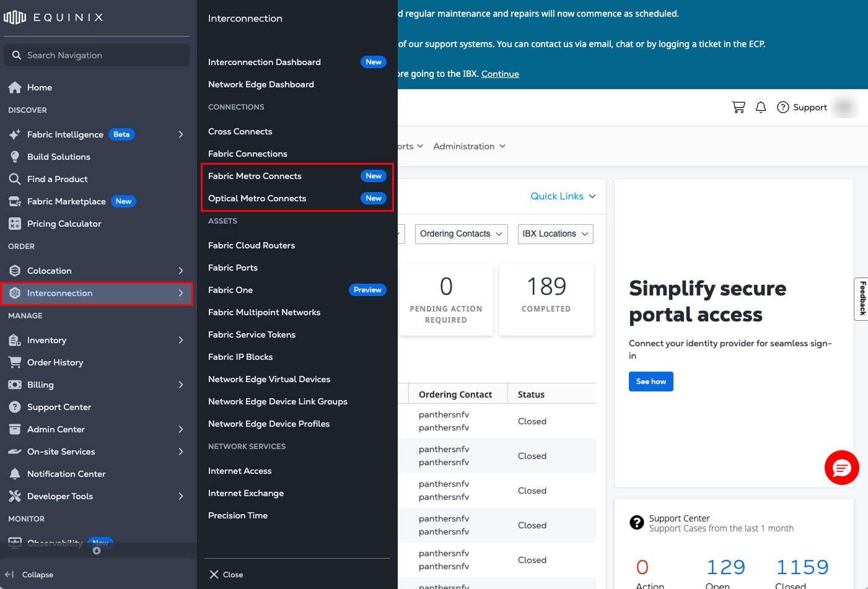Click the Pricing Calculator icon
Viewport: 868px width, 589px height.
coord(15,224)
